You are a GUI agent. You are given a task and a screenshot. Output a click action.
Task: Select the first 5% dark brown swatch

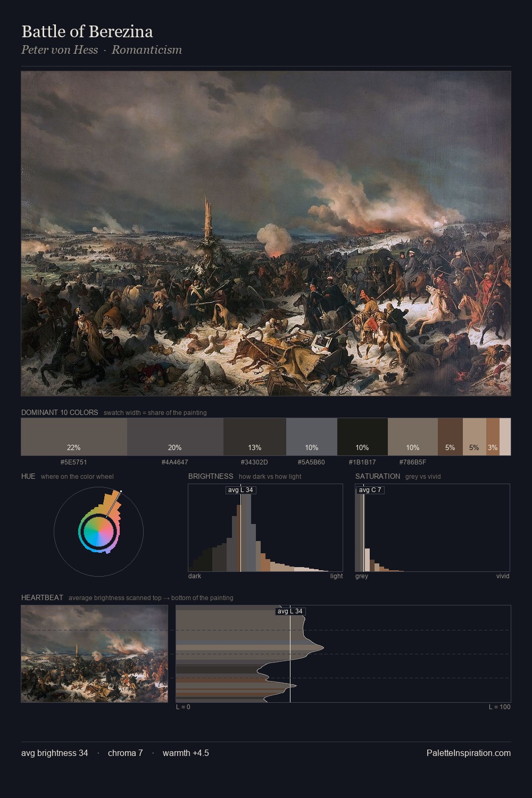pyautogui.click(x=450, y=437)
